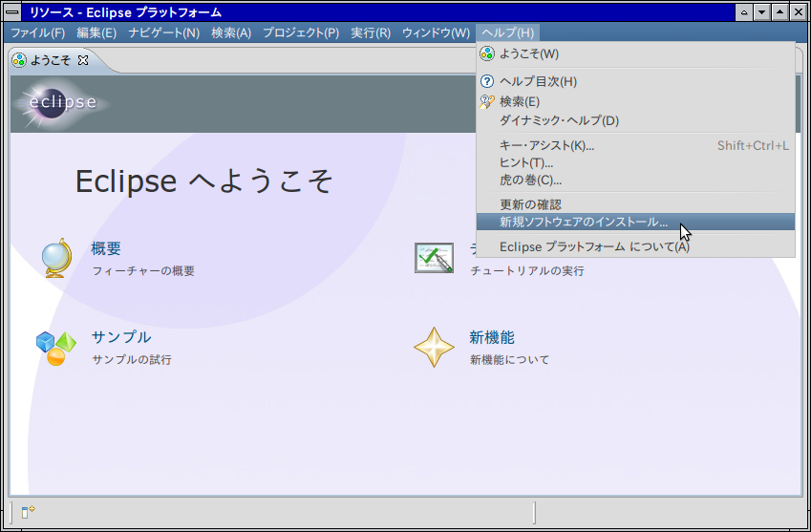
Task: Open the 編集(E) menu
Action: (x=96, y=33)
